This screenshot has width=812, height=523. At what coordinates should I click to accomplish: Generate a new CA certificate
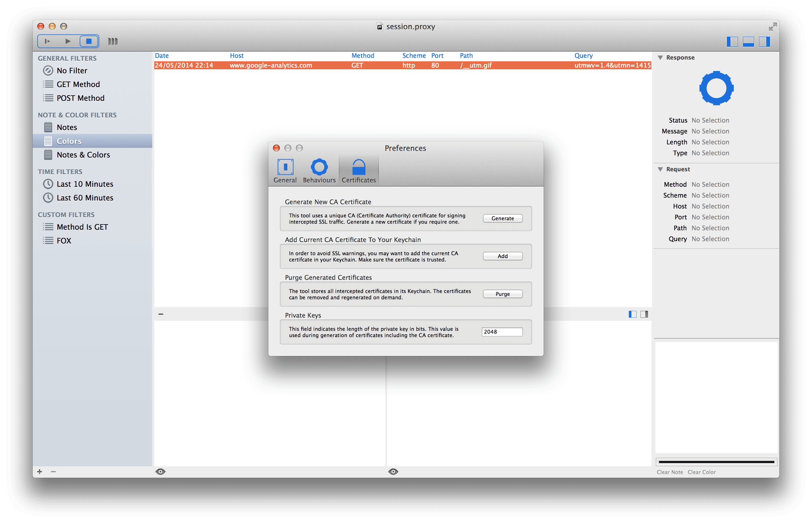502,218
